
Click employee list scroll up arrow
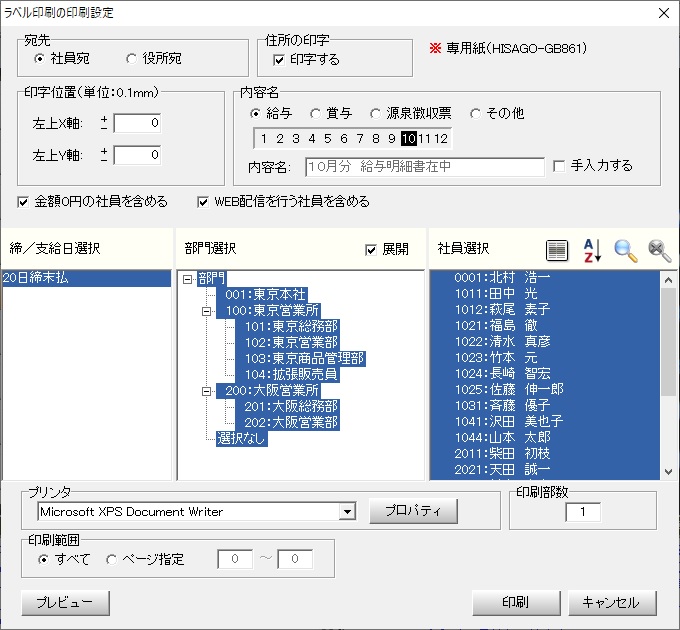(668, 281)
